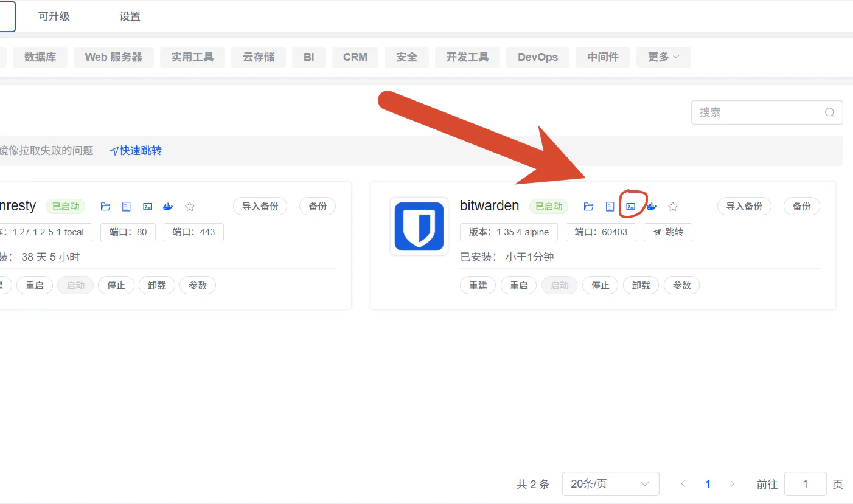The height and width of the screenshot is (504, 853).
Task: Click bitwarden 卸载 button
Action: 641,285
